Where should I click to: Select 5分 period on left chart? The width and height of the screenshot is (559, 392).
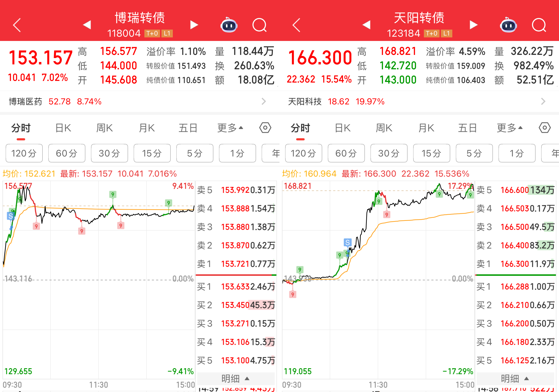pyautogui.click(x=195, y=153)
